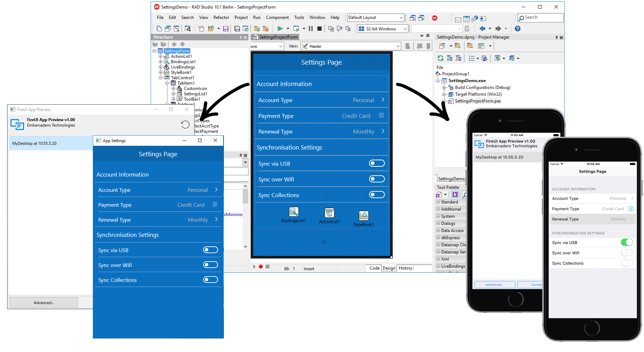Toggle Sync via USB in form designer
This screenshot has height=352, width=644.
377,163
